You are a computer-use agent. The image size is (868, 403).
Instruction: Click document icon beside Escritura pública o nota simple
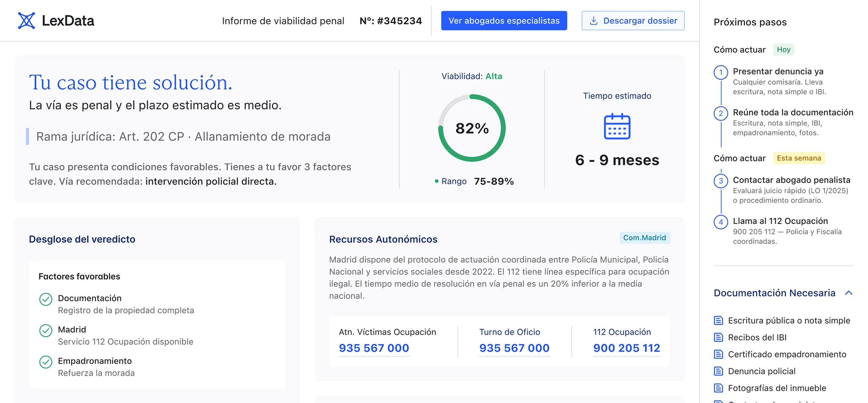(718, 320)
